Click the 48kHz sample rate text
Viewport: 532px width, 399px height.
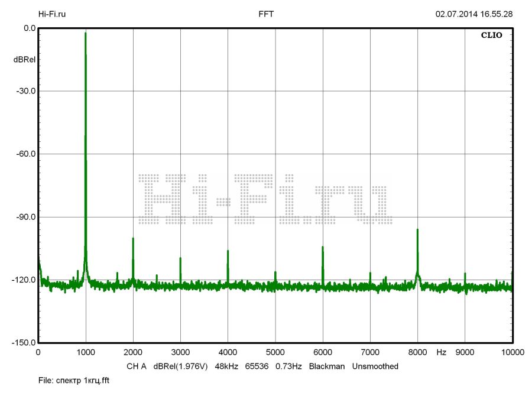point(226,366)
